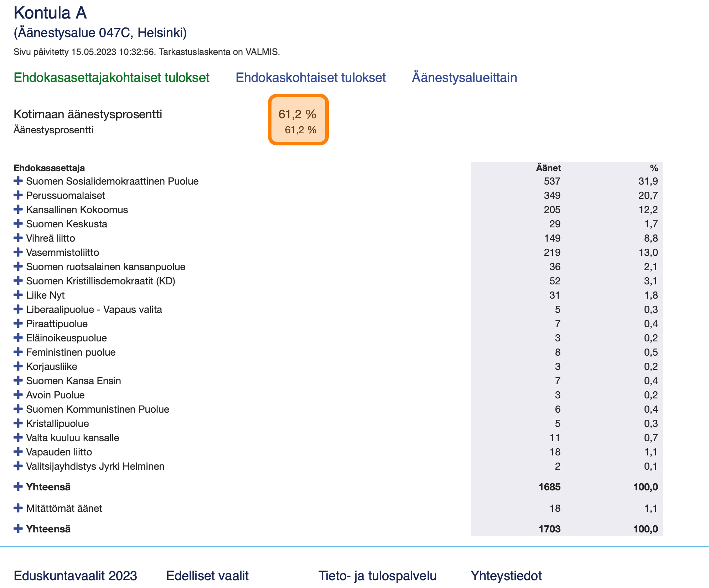Click Feministinen puolue party name

coord(71,352)
